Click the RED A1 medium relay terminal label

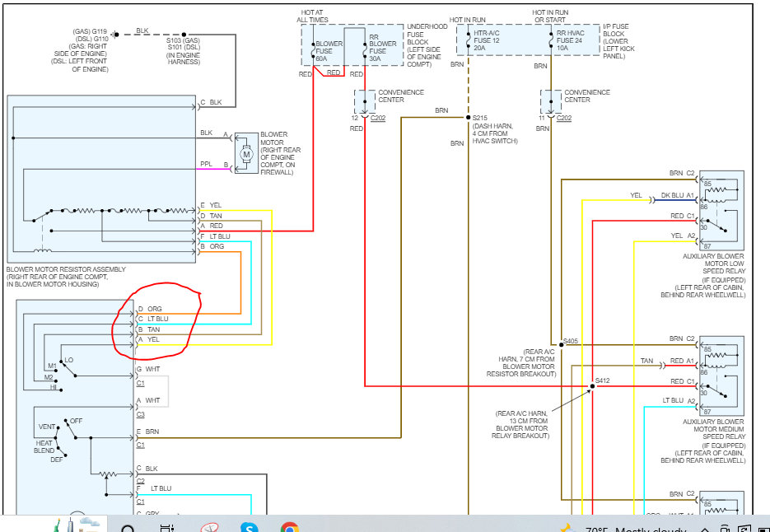point(683,361)
